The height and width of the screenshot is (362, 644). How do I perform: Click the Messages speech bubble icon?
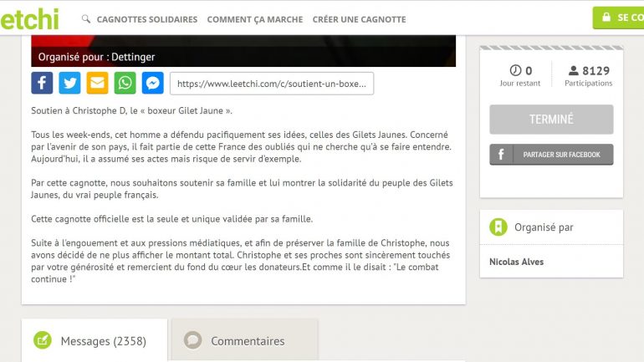[x=42, y=340]
